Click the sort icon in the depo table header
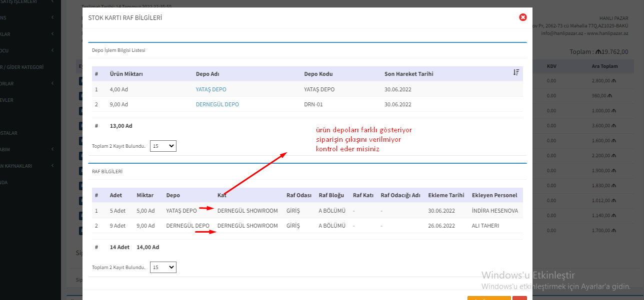This screenshot has height=300, width=644. (516, 73)
